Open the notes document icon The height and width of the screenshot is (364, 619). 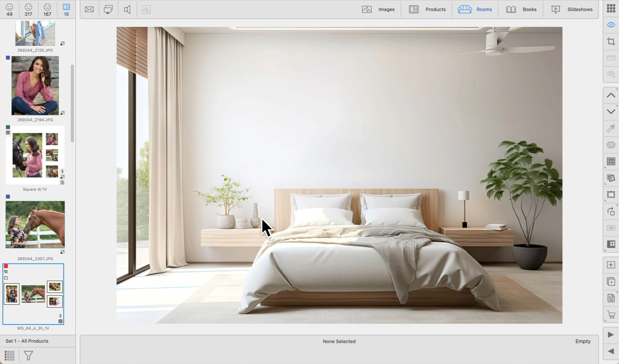(611, 298)
